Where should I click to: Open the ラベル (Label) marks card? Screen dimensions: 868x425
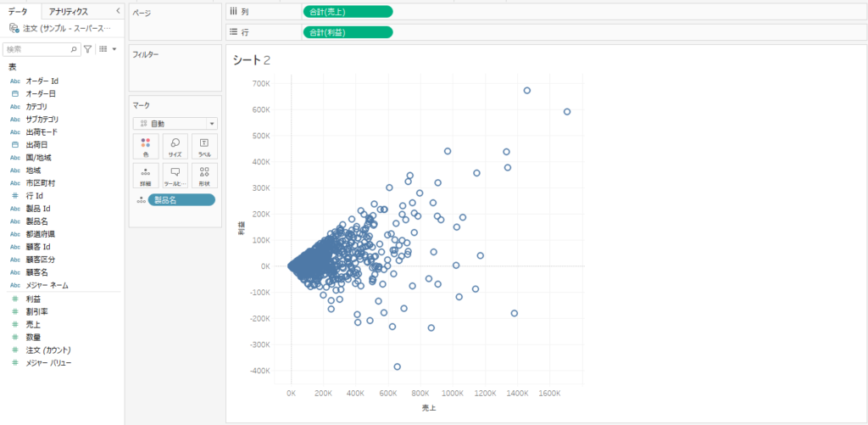pos(203,146)
